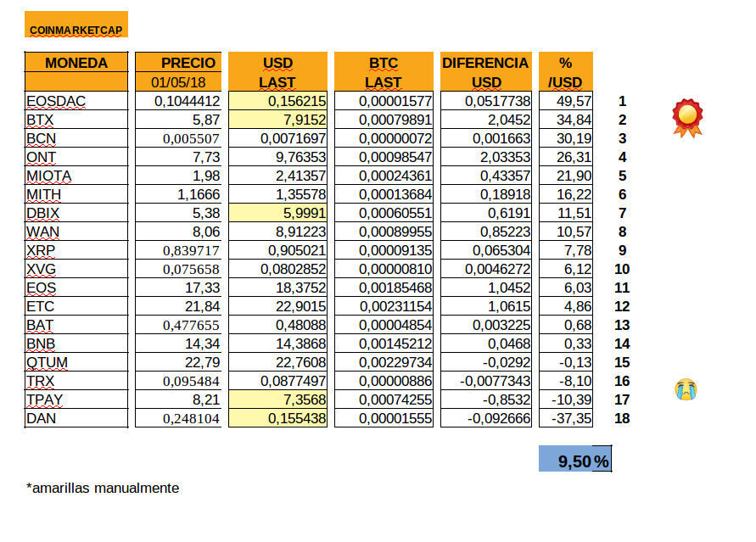
Task: Click the amarillas manualmente footnote text
Action: (103, 489)
